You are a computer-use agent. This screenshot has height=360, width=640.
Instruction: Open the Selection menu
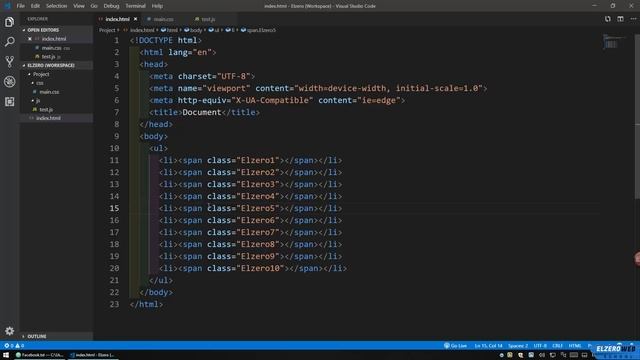(56, 6)
